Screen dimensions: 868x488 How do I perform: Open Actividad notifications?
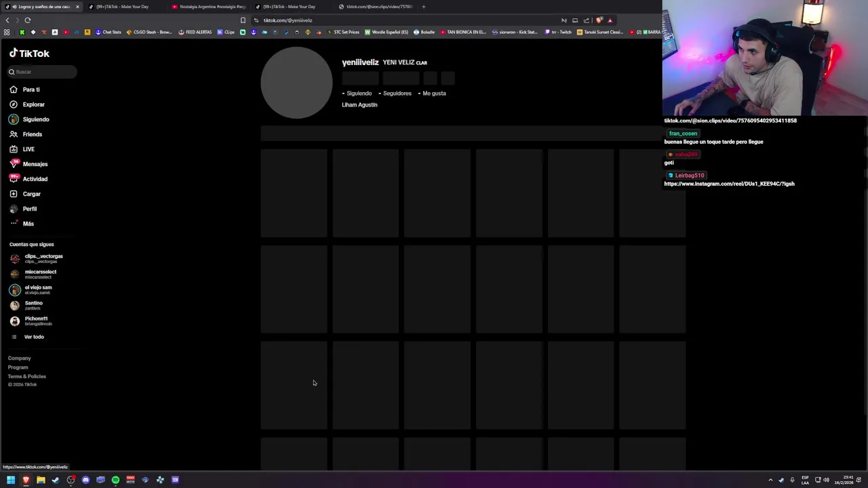[x=28, y=179]
